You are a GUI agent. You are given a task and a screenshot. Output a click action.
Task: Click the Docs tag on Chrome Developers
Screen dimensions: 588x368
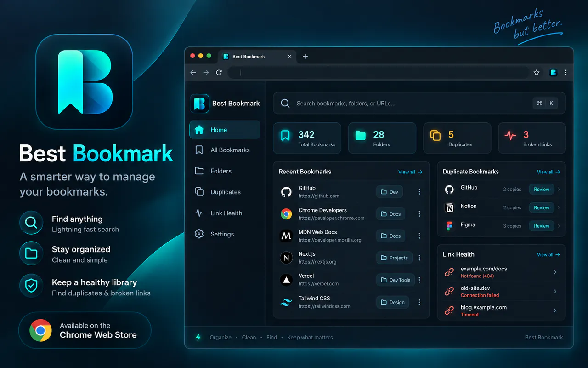390,214
